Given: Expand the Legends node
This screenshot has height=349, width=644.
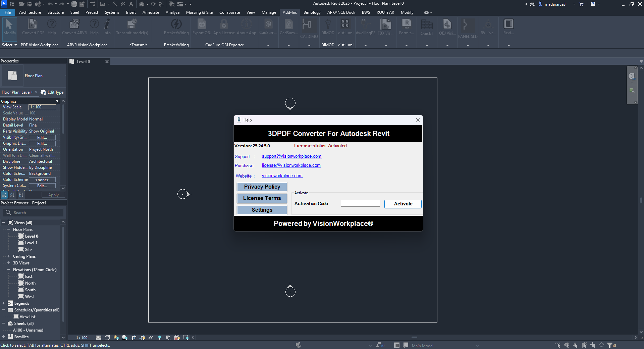Looking at the screenshot, I should pos(3,303).
